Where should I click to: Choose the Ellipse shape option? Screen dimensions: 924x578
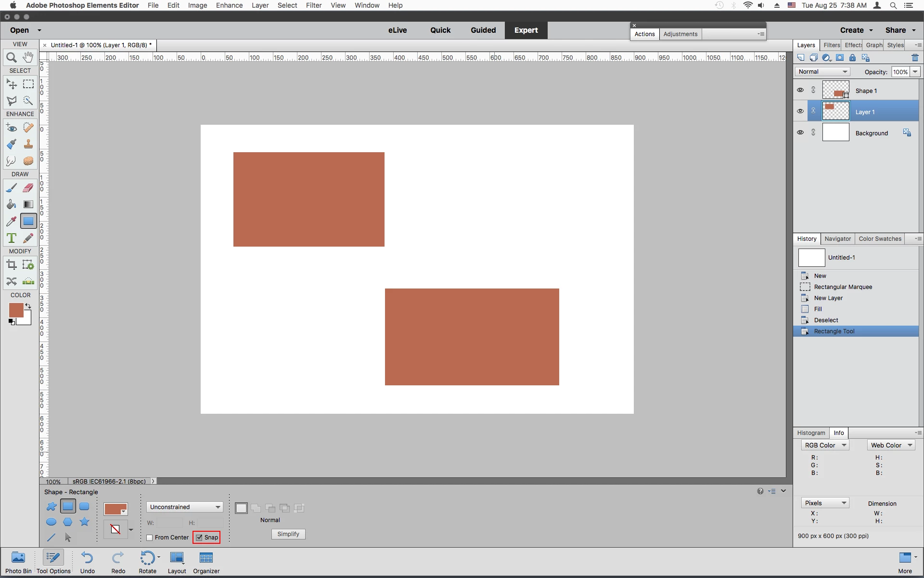(x=51, y=522)
